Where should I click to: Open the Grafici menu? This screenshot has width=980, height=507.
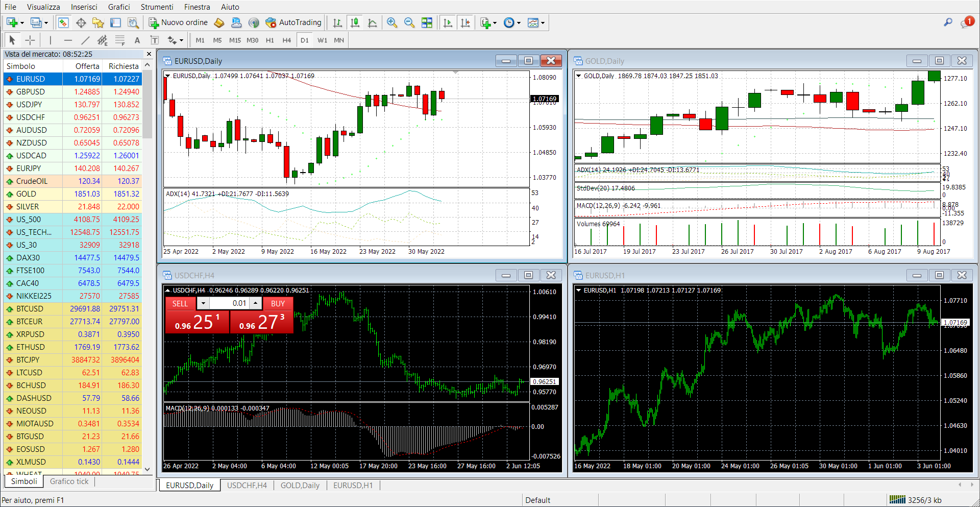[x=119, y=7]
